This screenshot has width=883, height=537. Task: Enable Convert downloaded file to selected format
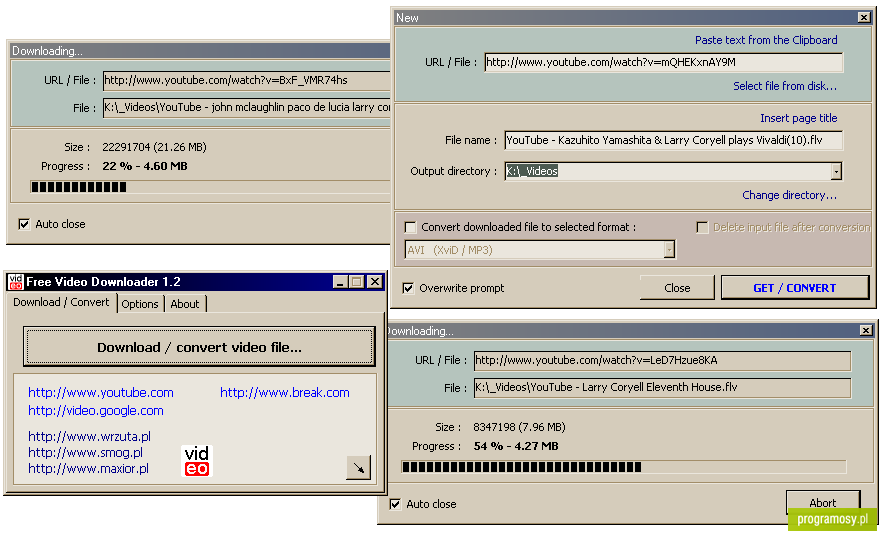pyautogui.click(x=411, y=227)
